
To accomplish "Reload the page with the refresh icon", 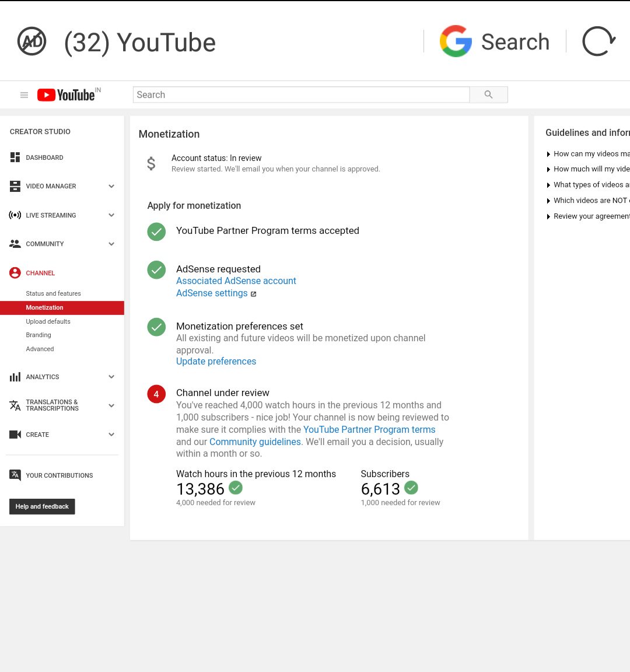I will tap(598, 41).
